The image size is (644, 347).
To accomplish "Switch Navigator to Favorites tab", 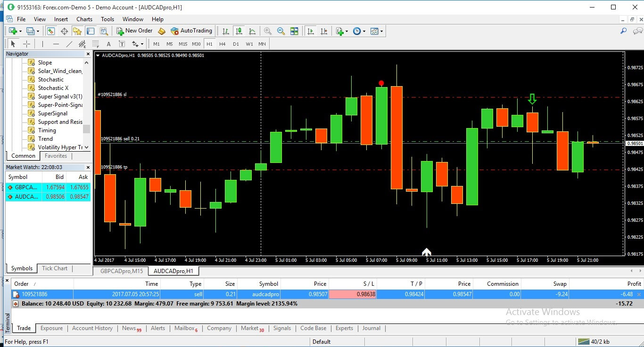I will [56, 156].
